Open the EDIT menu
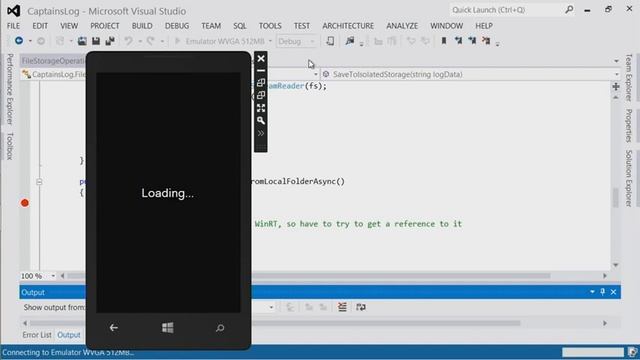Screen dimensions: 640x360 coord(40,26)
